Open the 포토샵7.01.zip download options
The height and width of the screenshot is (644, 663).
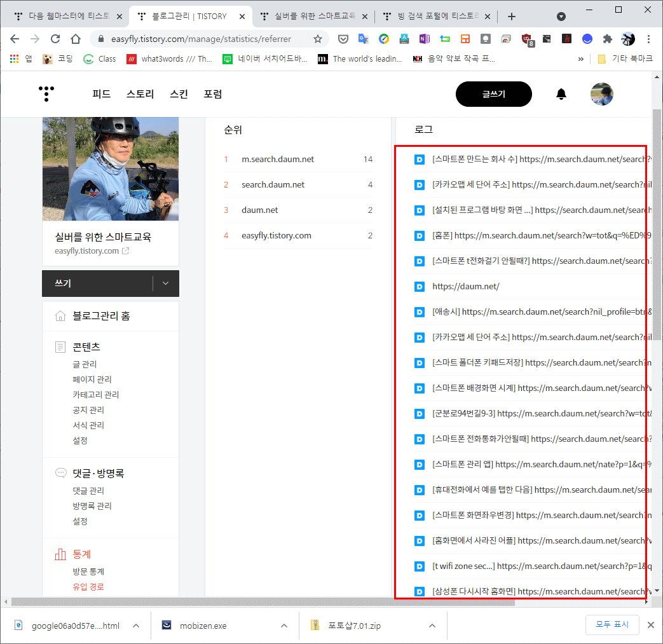click(432, 626)
